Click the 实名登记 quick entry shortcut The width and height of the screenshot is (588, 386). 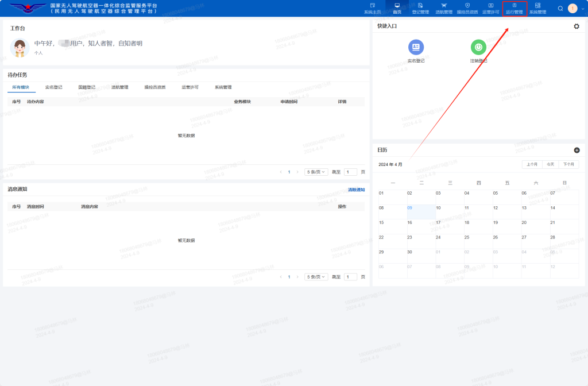(x=416, y=48)
